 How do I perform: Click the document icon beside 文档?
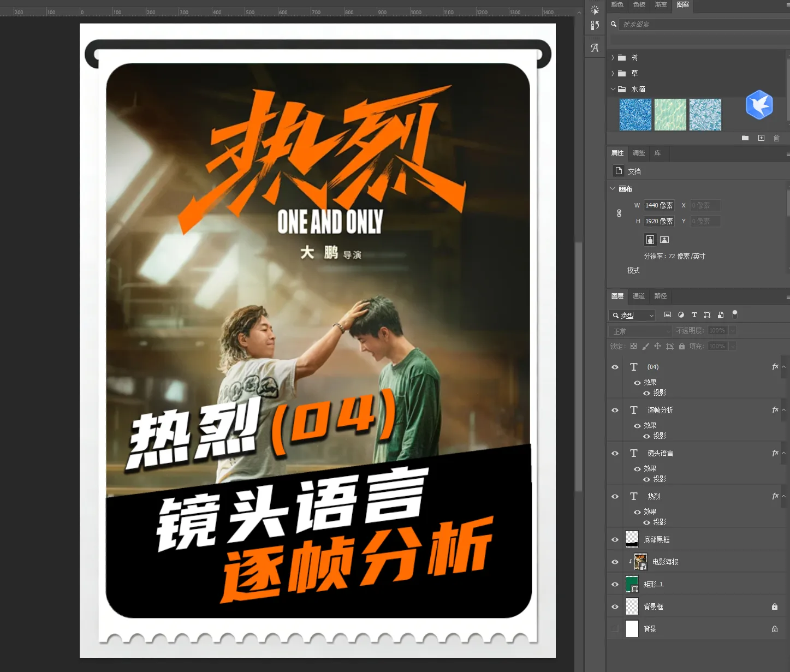[619, 171]
